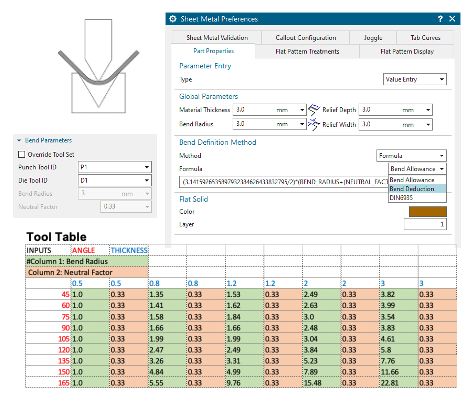Open the Relief Width unit dropdown
This screenshot has width=466, height=398.
(x=428, y=125)
